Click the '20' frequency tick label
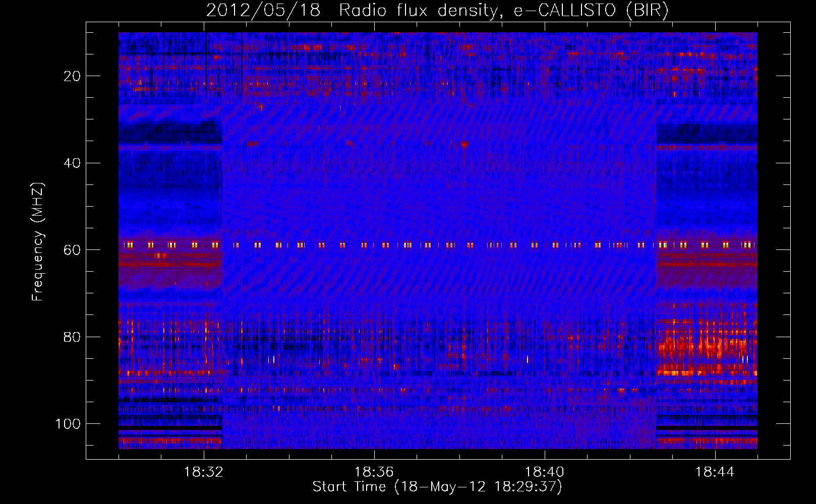Viewport: 816px width, 504px height. point(72,76)
